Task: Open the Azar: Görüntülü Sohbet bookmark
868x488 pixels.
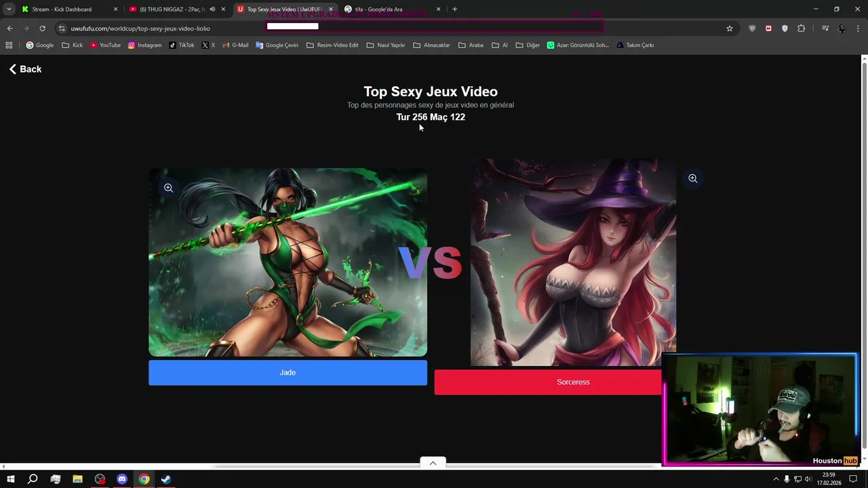Action: (x=578, y=45)
